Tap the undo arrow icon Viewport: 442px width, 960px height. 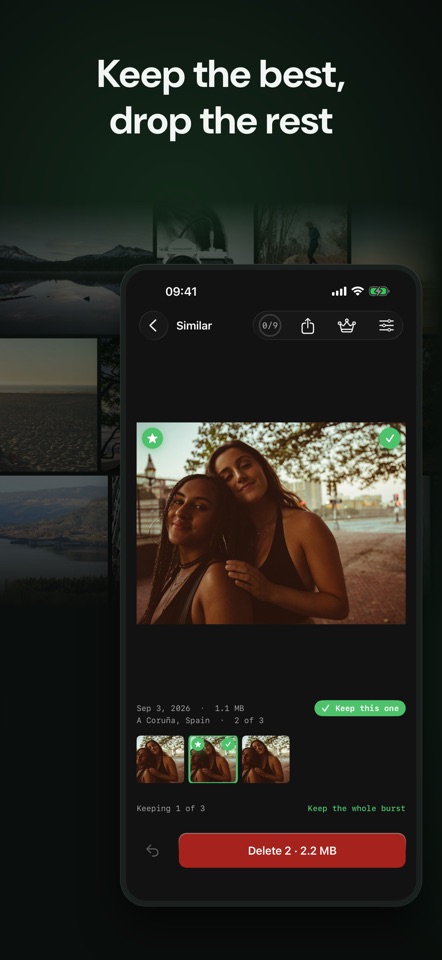click(x=152, y=850)
